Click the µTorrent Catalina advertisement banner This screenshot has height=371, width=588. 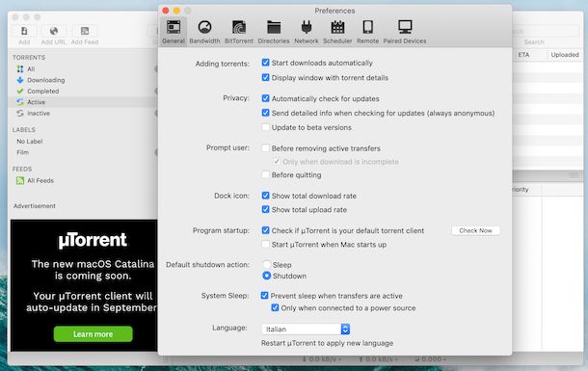(84, 285)
